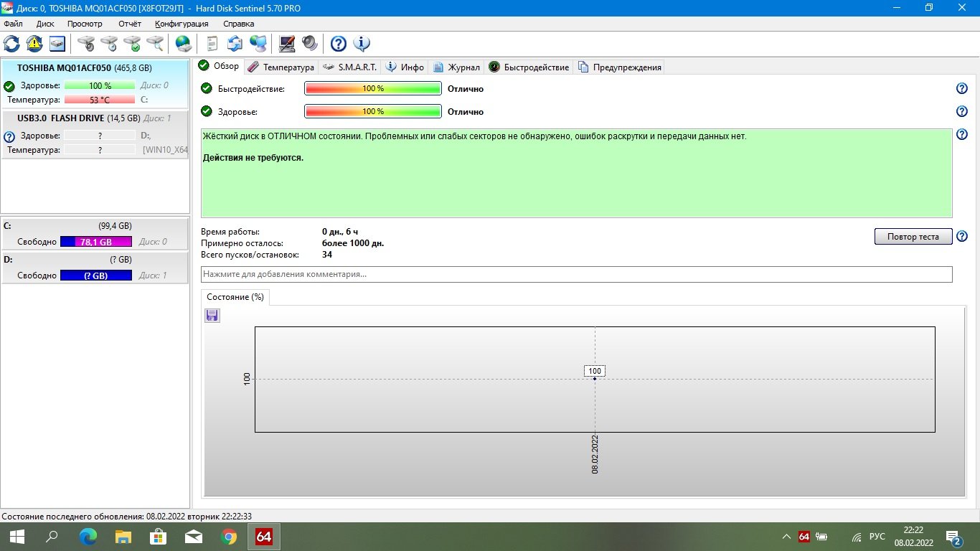980x551 pixels.
Task: Click the C: drive free space bar
Action: coord(96,242)
